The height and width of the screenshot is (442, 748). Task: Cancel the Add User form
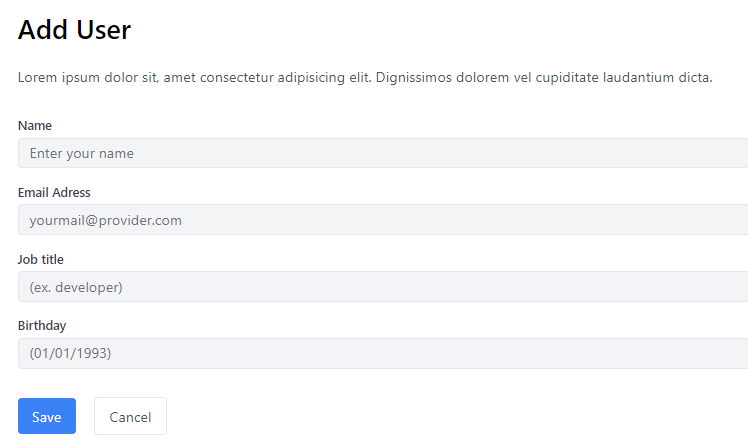(130, 416)
